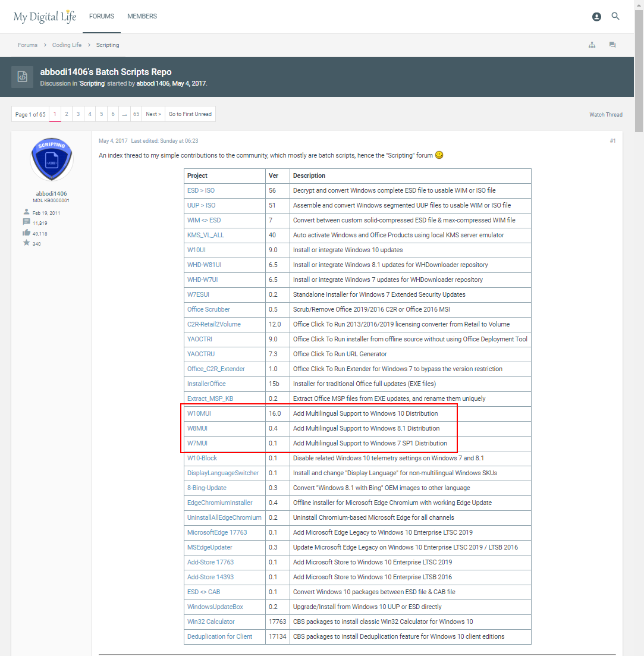
Task: Go to Coding Life breadcrumb
Action: click(67, 45)
